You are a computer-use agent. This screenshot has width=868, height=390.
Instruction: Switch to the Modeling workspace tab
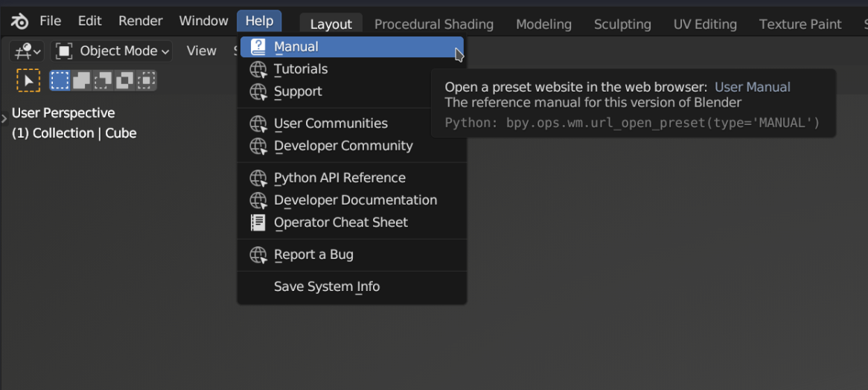click(x=543, y=24)
